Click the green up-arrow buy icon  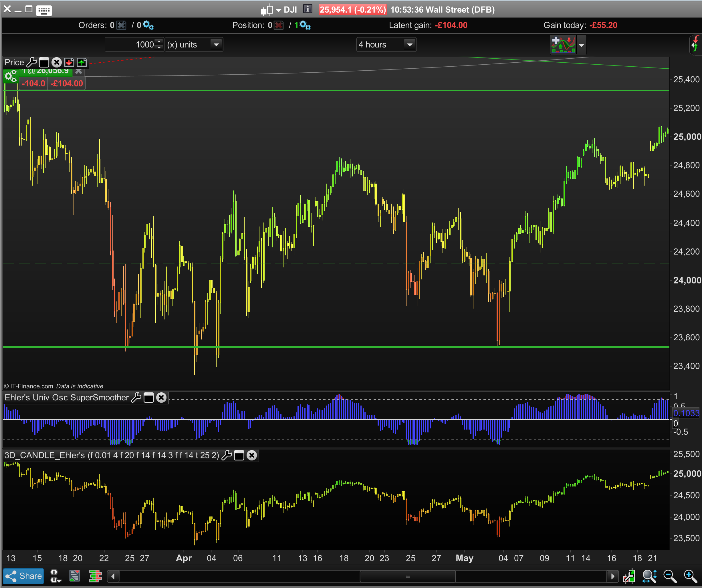[x=82, y=62]
